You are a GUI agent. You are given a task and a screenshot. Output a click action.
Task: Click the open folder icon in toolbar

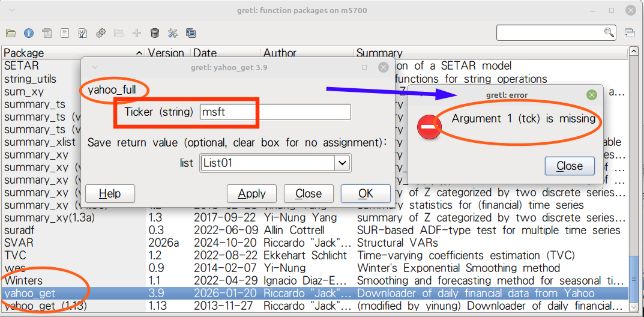tap(11, 33)
